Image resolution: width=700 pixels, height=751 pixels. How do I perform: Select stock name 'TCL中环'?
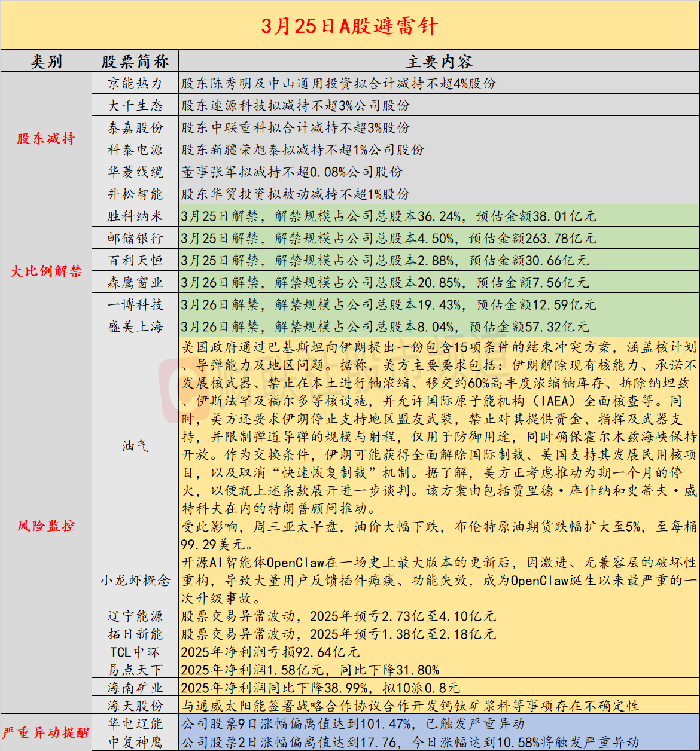[135, 652]
